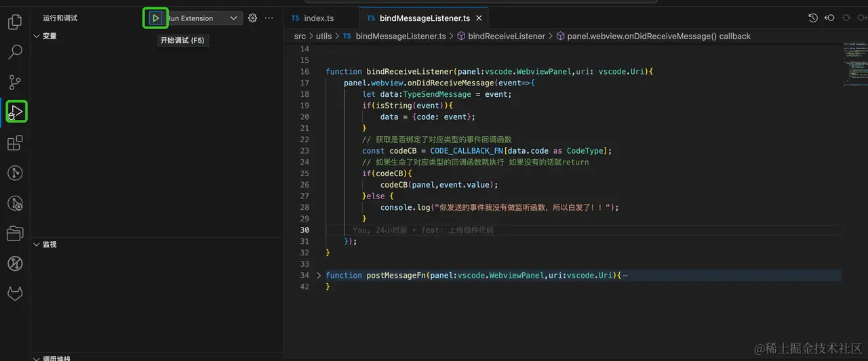The width and height of the screenshot is (868, 361).
Task: Open file history clock icon in editor toolbar
Action: [813, 18]
